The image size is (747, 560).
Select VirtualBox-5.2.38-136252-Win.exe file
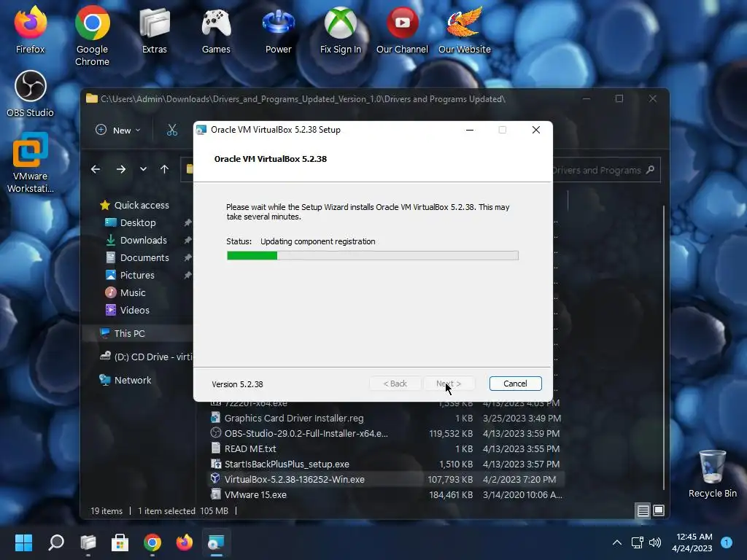(386, 479)
